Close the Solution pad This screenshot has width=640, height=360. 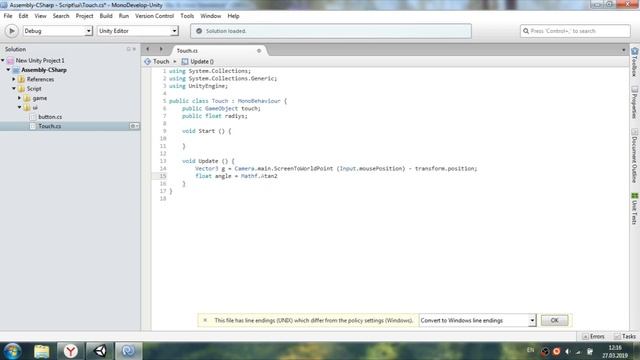click(134, 49)
